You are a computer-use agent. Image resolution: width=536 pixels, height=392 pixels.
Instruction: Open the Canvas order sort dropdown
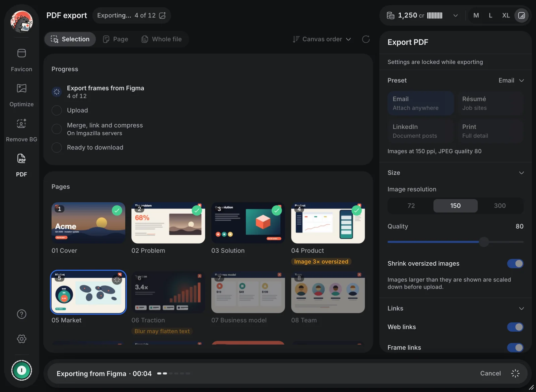[322, 39]
